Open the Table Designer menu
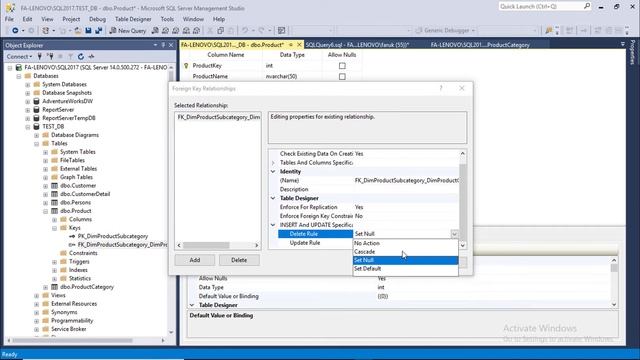Screen dimensions: 640x360 pyautogui.click(x=133, y=19)
